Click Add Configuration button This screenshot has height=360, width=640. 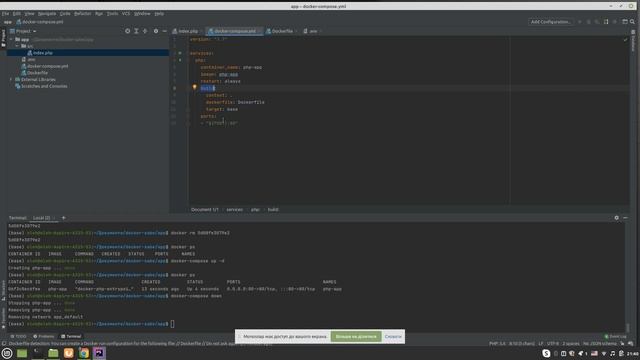pyautogui.click(x=550, y=22)
